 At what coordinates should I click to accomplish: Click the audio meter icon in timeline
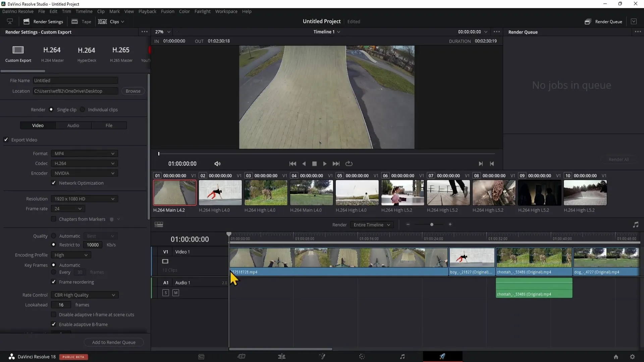[x=636, y=225]
